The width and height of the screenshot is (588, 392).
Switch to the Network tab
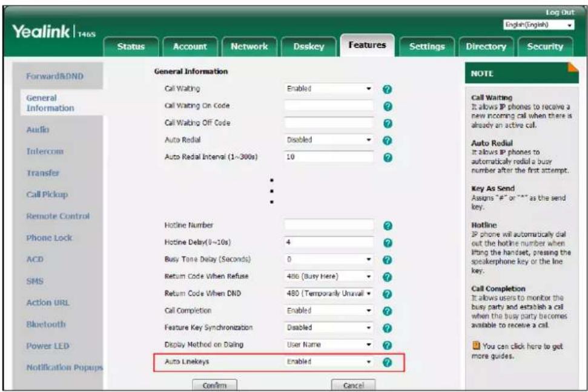[249, 47]
